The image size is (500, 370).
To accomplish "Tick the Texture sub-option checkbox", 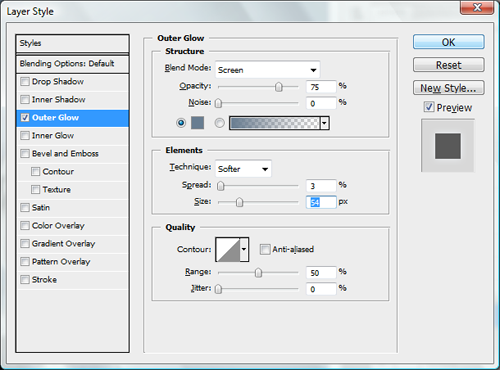I will tap(35, 190).
